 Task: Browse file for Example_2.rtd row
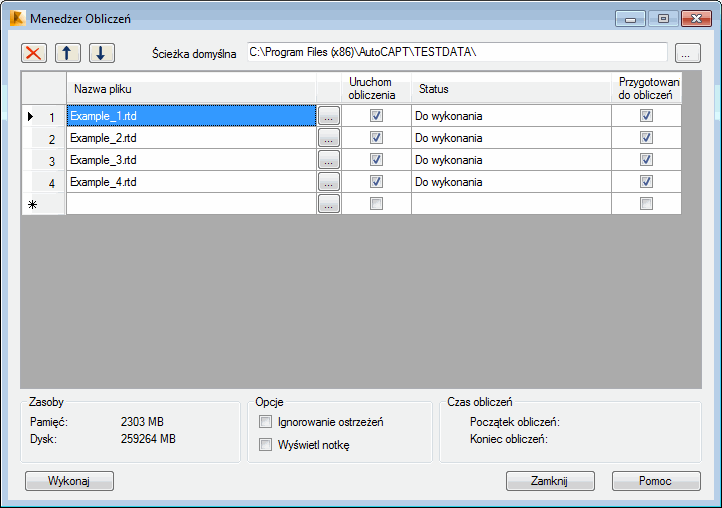[329, 138]
